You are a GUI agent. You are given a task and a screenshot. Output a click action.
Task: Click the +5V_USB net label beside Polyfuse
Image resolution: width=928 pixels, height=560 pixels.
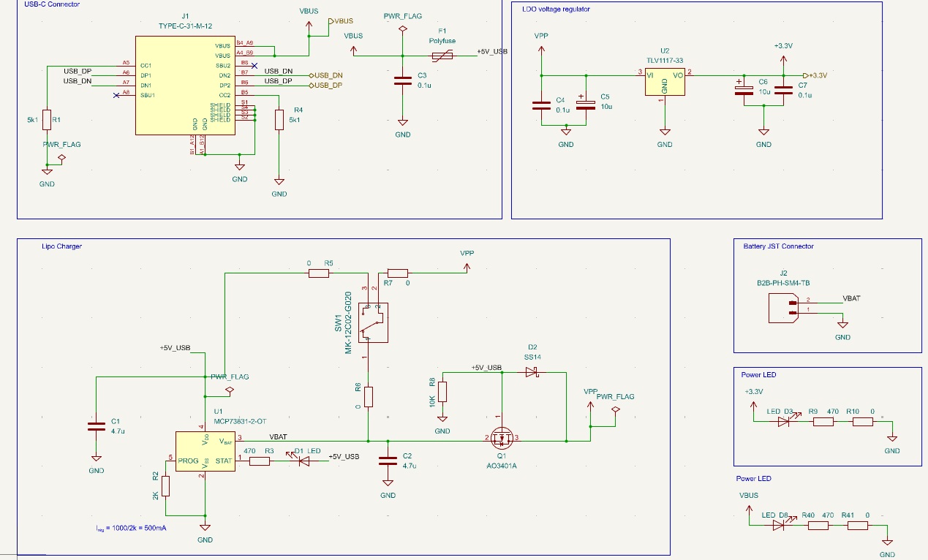(492, 52)
